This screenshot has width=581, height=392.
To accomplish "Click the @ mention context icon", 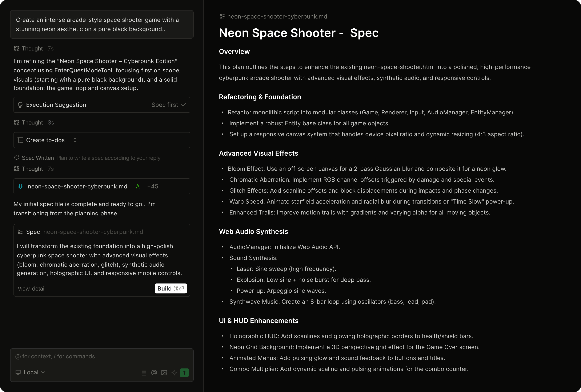I will [x=154, y=372].
